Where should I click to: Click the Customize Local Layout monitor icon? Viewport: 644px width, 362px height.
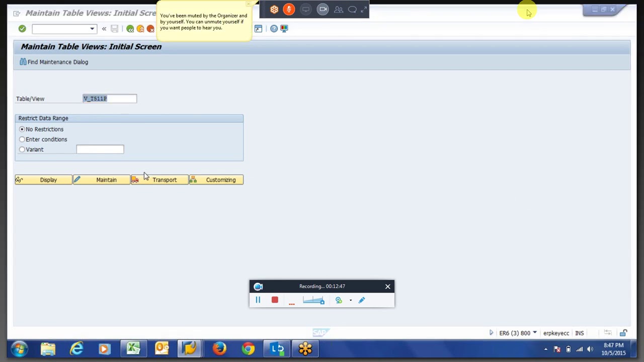284,29
